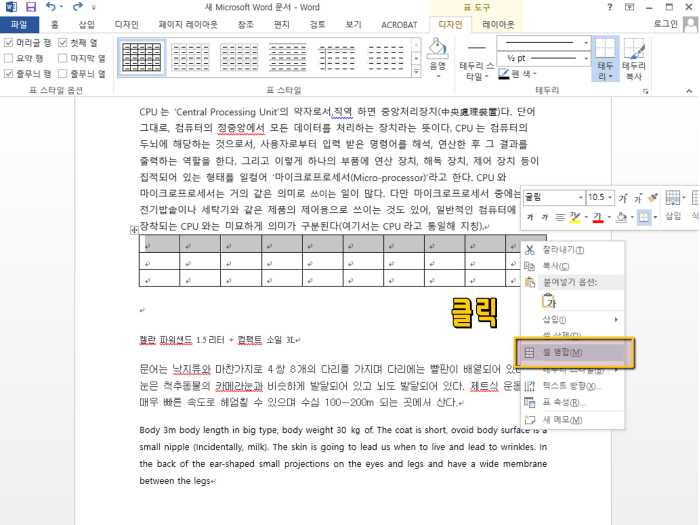Click the Shading (음영) paint bucket icon
700x525 pixels.
[437, 49]
